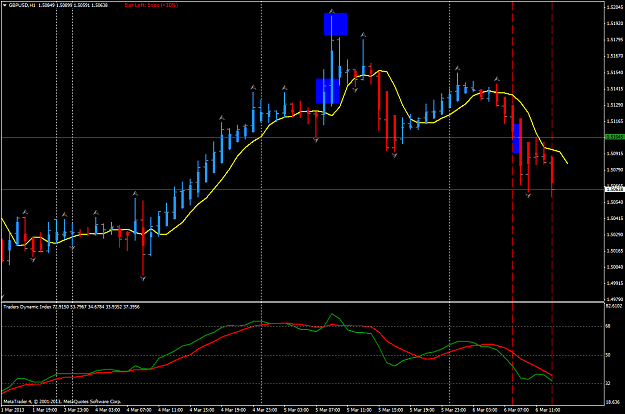The height and width of the screenshot is (414, 625).
Task: Select the topmost blue rectangle object
Action: tap(336, 24)
